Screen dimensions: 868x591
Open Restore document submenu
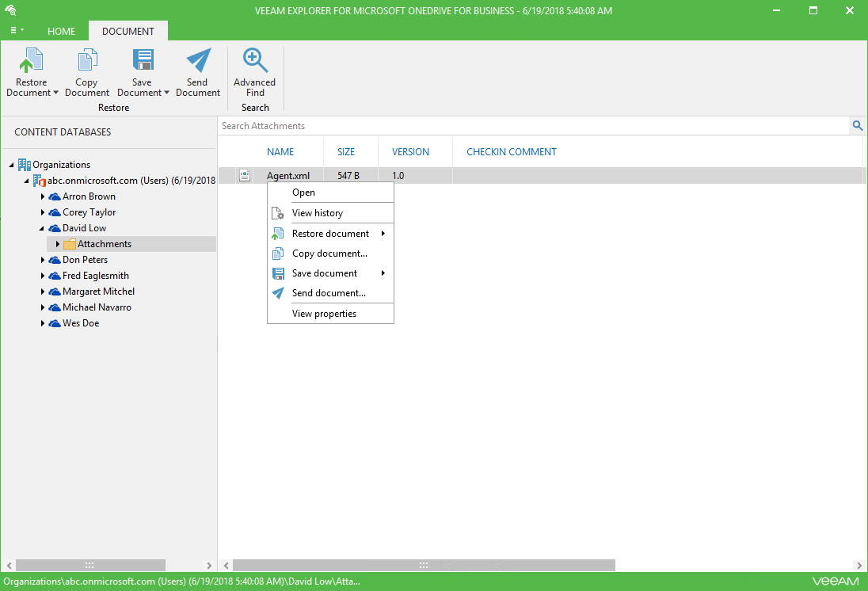[x=330, y=234]
